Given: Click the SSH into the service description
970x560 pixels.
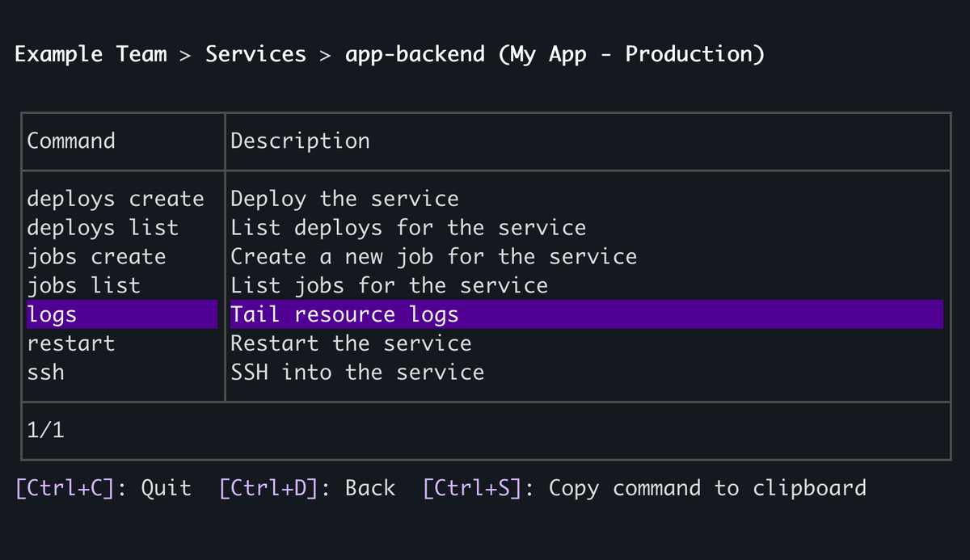Looking at the screenshot, I should (x=356, y=372).
